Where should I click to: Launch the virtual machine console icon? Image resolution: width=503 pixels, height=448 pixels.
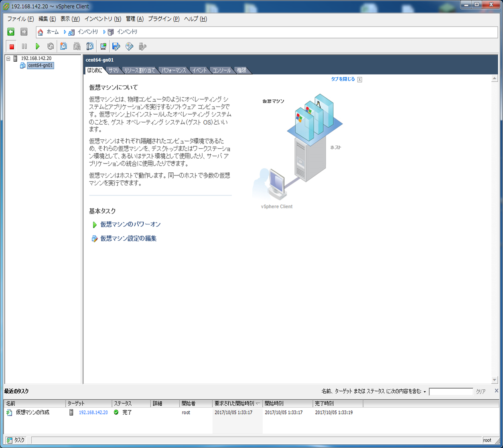[x=103, y=46]
